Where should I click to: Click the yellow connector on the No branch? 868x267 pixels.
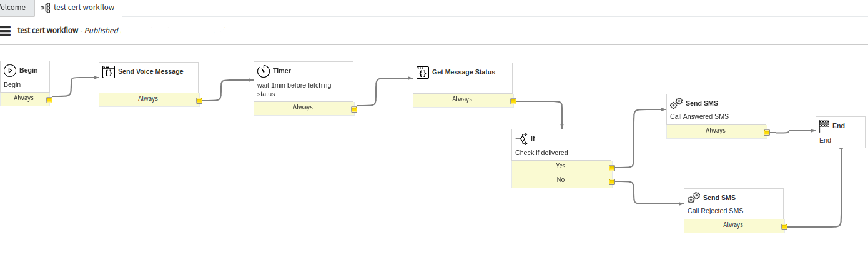[x=612, y=182]
